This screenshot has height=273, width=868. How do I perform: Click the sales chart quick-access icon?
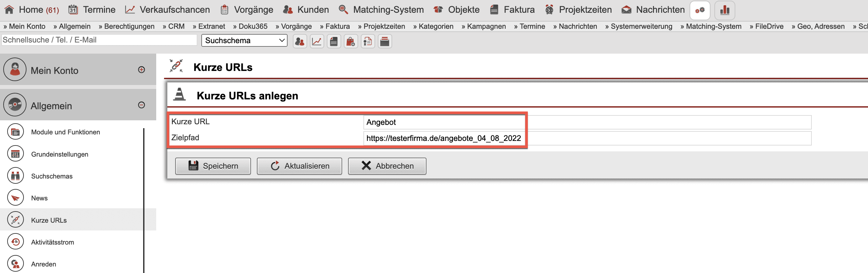(x=317, y=42)
